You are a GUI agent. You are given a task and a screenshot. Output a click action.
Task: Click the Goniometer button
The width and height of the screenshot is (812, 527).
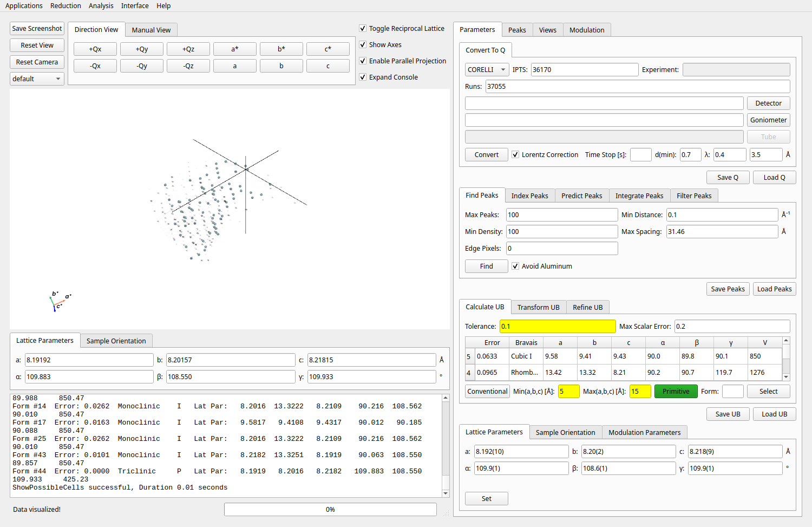coord(769,120)
